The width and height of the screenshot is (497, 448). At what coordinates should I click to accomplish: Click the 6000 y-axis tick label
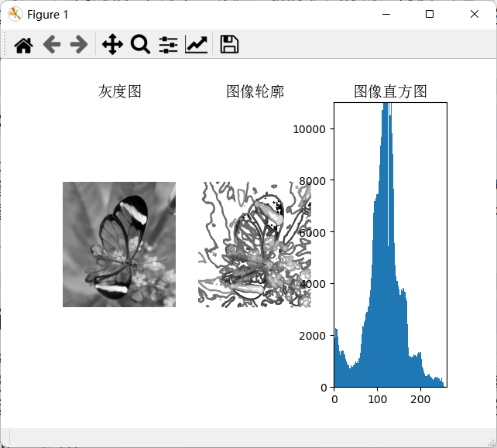[x=312, y=233]
